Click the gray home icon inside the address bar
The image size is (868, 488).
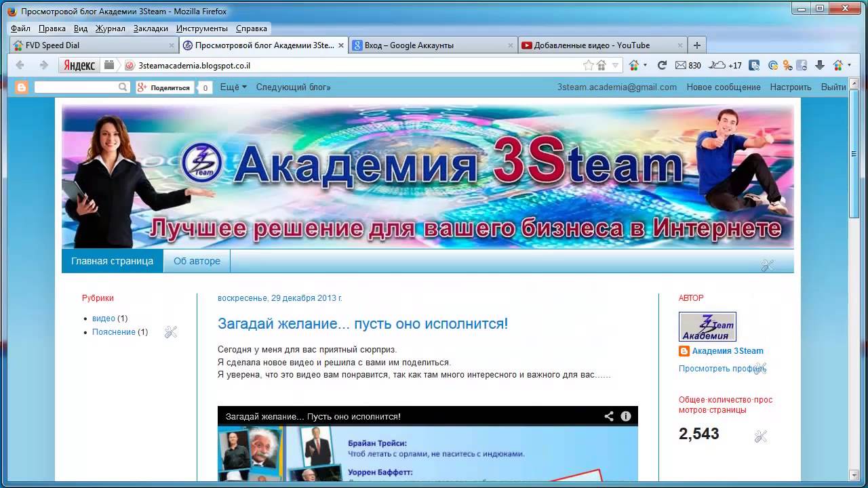[x=601, y=65]
